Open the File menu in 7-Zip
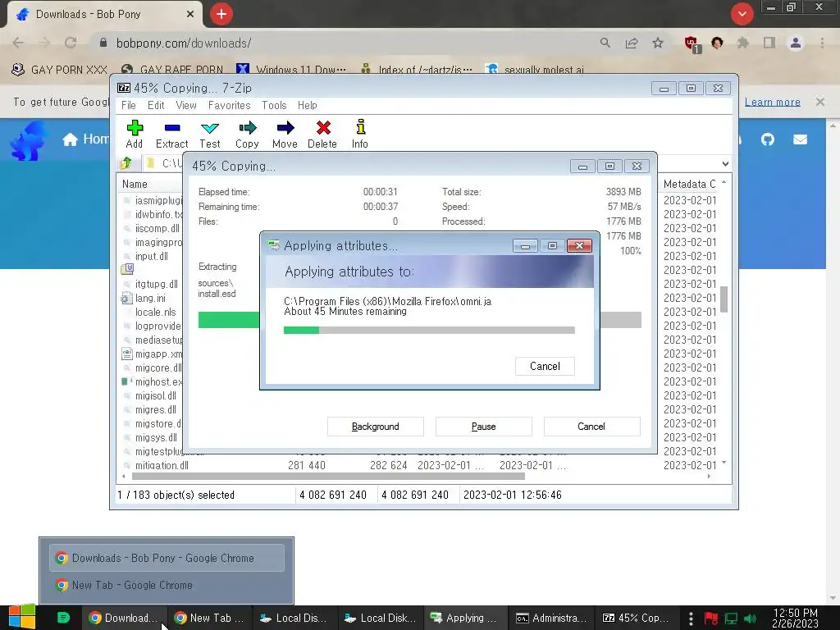Viewport: 840px width, 630px height. coord(129,106)
